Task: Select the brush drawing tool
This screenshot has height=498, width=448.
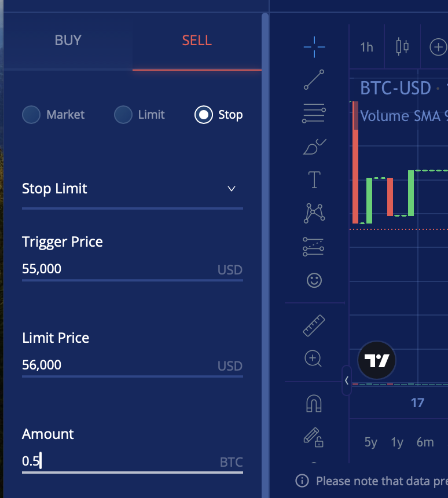Action: [x=314, y=147]
